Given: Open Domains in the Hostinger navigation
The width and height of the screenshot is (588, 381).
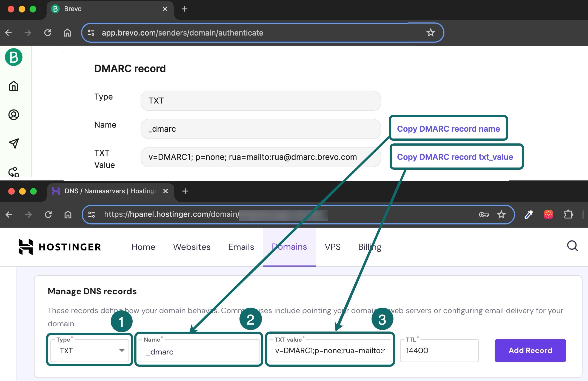Looking at the screenshot, I should coord(289,247).
